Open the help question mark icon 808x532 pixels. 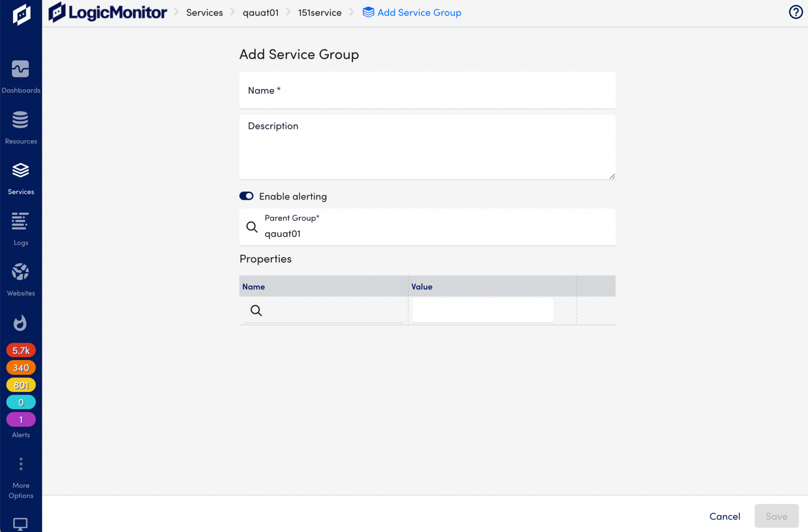point(796,12)
